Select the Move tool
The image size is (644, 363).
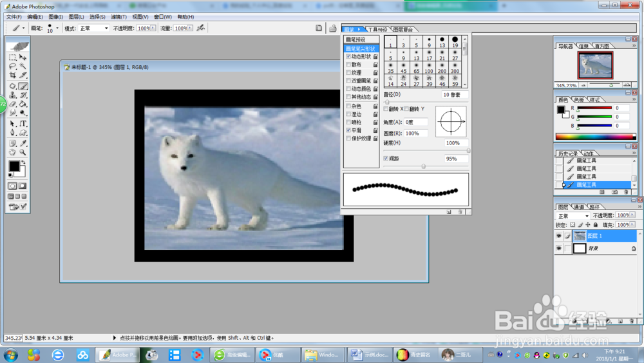(x=23, y=57)
